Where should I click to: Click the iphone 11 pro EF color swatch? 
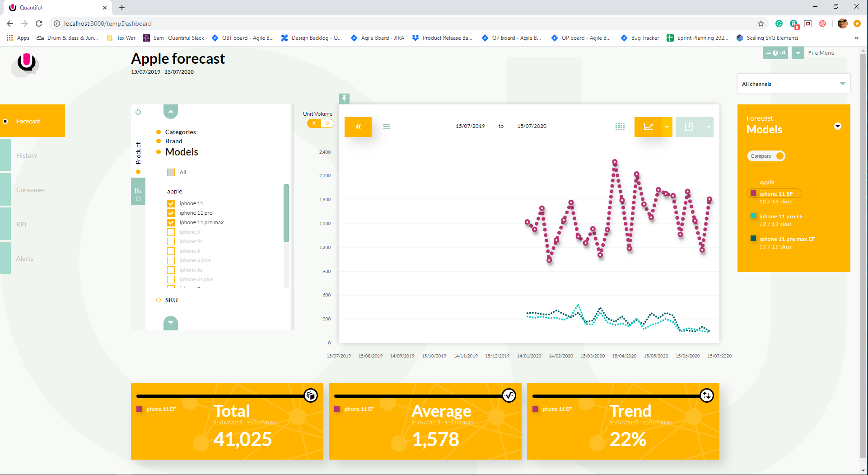(753, 216)
